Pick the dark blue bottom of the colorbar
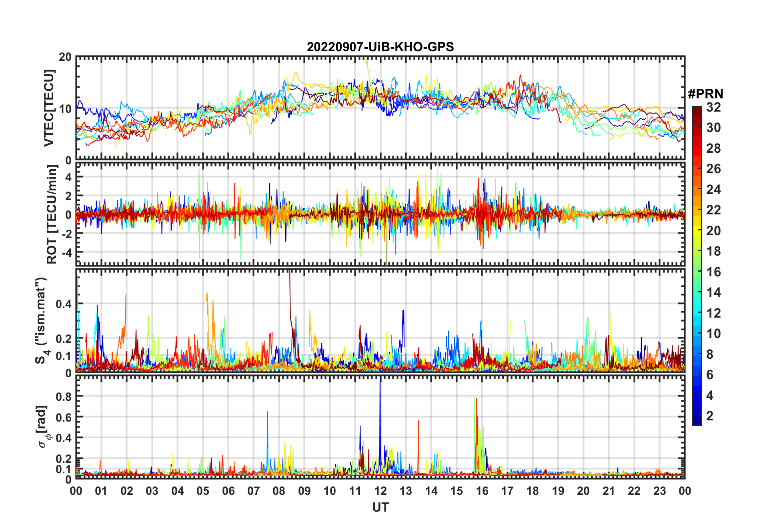Viewport: 761px width, 532px height. click(697, 422)
